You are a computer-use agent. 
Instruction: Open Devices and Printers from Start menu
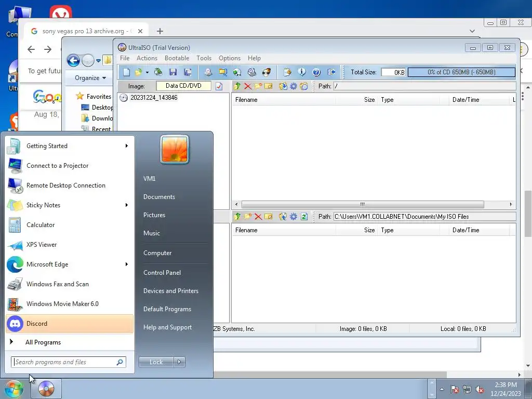coord(170,291)
